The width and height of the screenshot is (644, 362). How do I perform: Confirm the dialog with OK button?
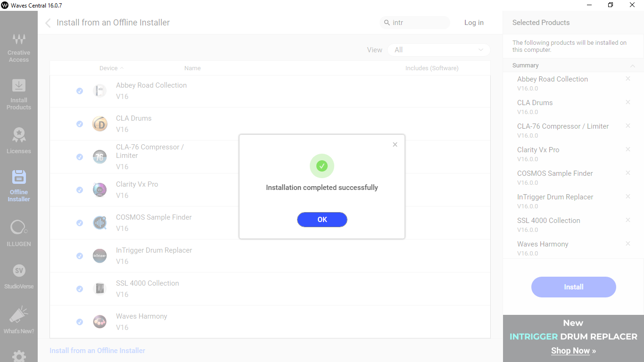322,220
